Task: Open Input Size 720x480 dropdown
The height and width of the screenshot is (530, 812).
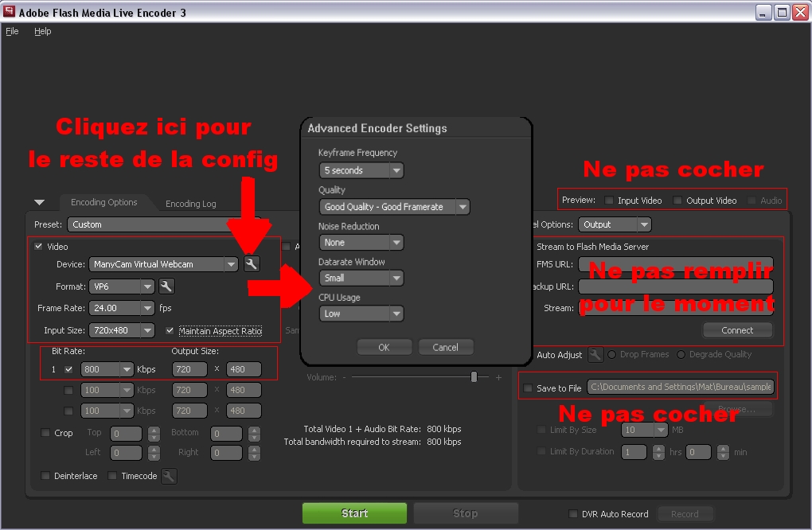Action: (122, 330)
